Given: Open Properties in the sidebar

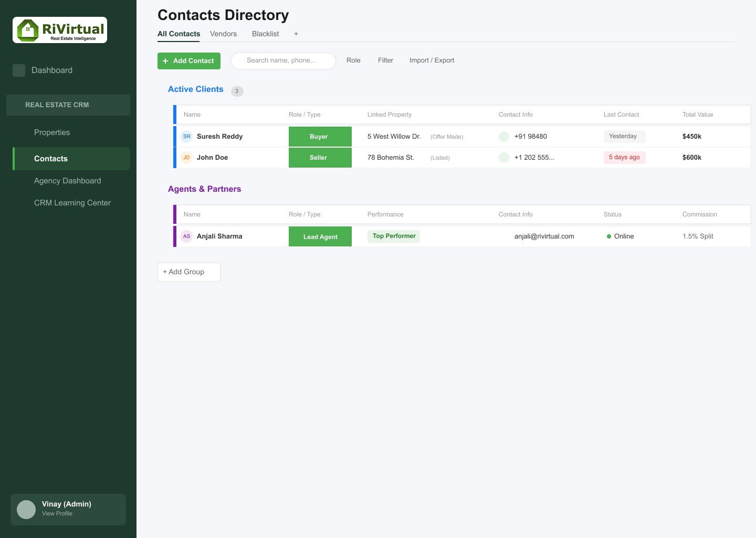Looking at the screenshot, I should pos(52,132).
